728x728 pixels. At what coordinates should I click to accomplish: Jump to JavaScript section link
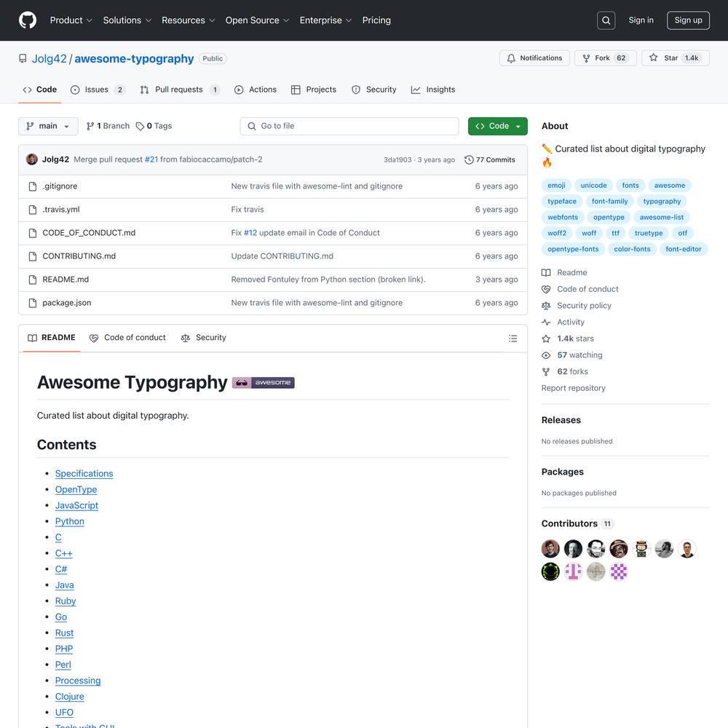click(76, 506)
